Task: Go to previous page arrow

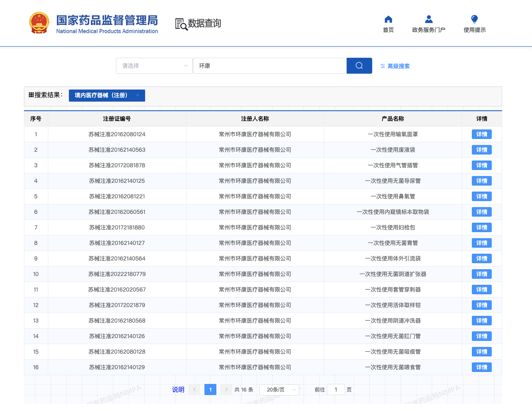Action: 194,389
